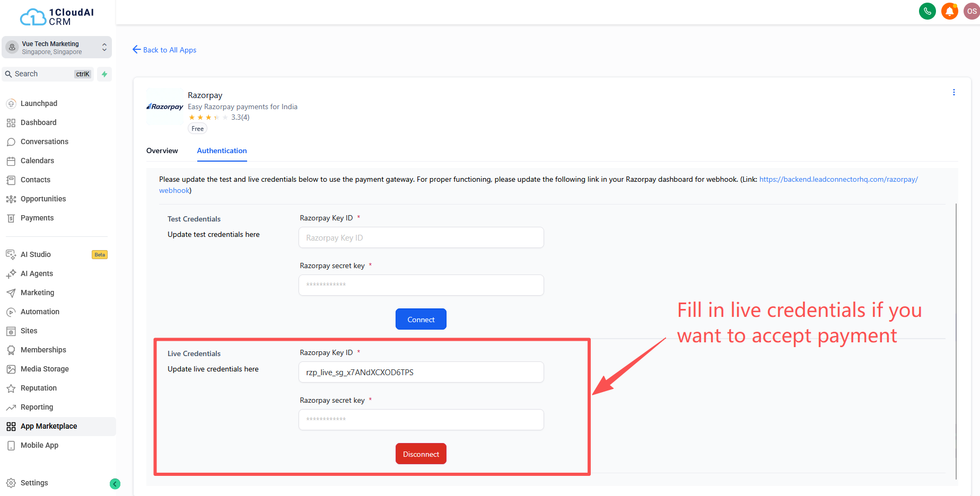Click the Mobile App phone icon
This screenshot has height=496, width=980.
(x=11, y=445)
